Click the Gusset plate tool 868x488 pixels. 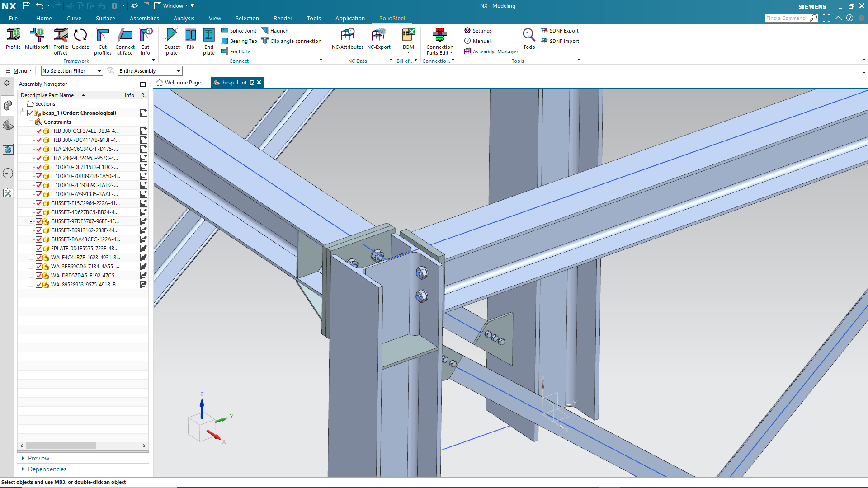[x=172, y=41]
